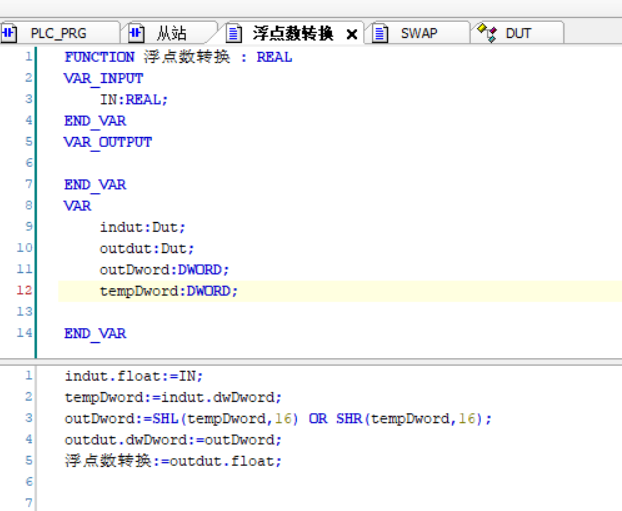Click the indut:Dut; declaration
The height and width of the screenshot is (511, 622).
[142, 227]
